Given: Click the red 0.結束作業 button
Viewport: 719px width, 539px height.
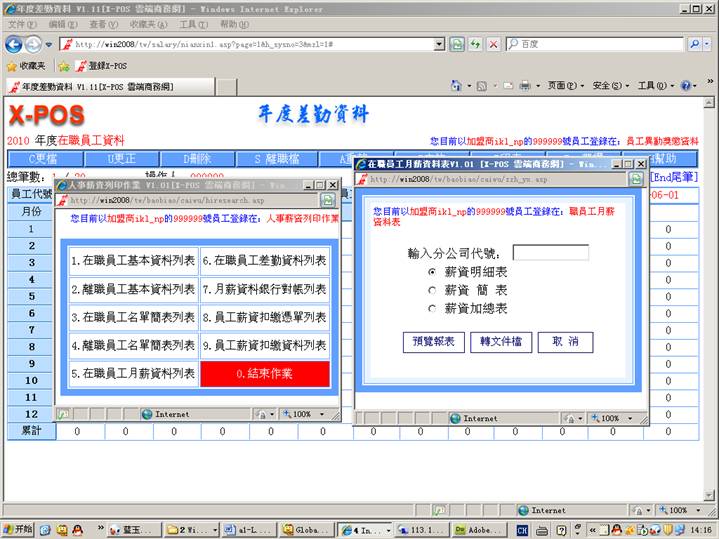Looking at the screenshot, I should point(264,373).
